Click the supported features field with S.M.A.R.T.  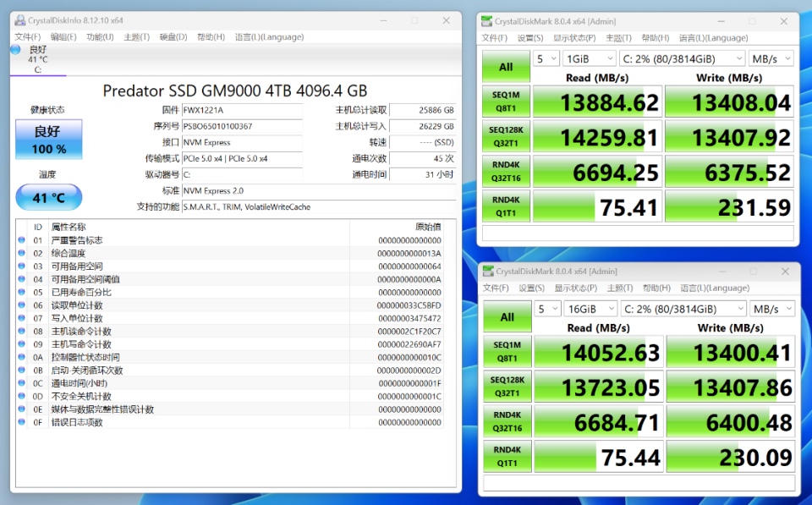click(319, 206)
